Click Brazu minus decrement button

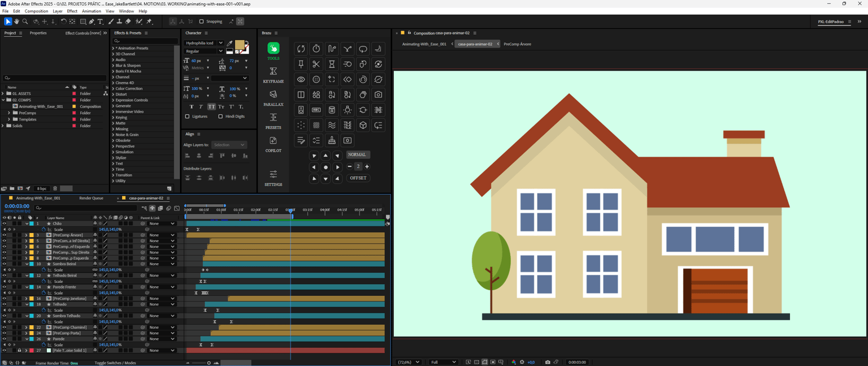[349, 167]
